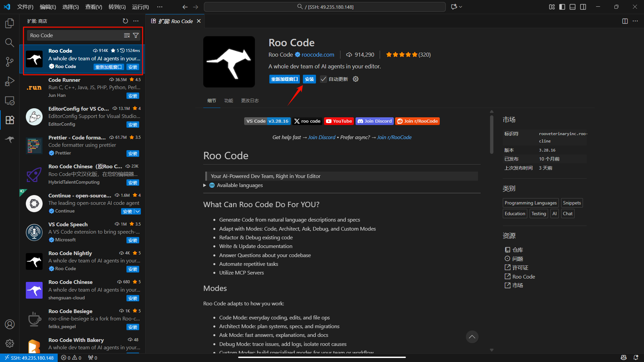
Task: Open Continue extension install dropdown arrow
Action: coord(138,212)
